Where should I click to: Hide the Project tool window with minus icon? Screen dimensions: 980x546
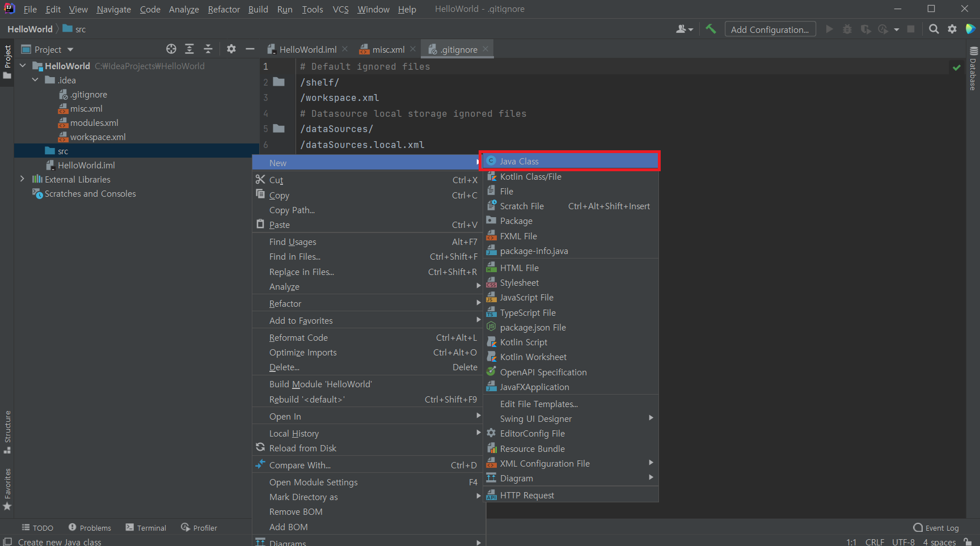coord(250,49)
